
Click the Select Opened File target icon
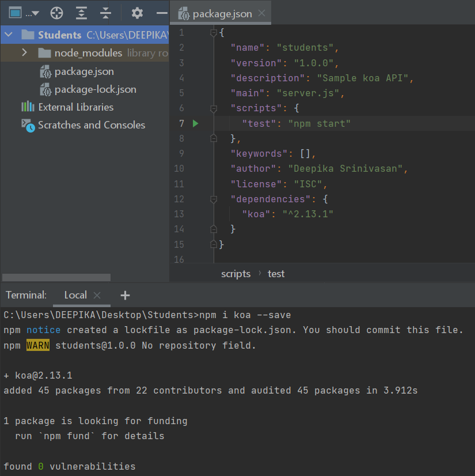pos(56,13)
